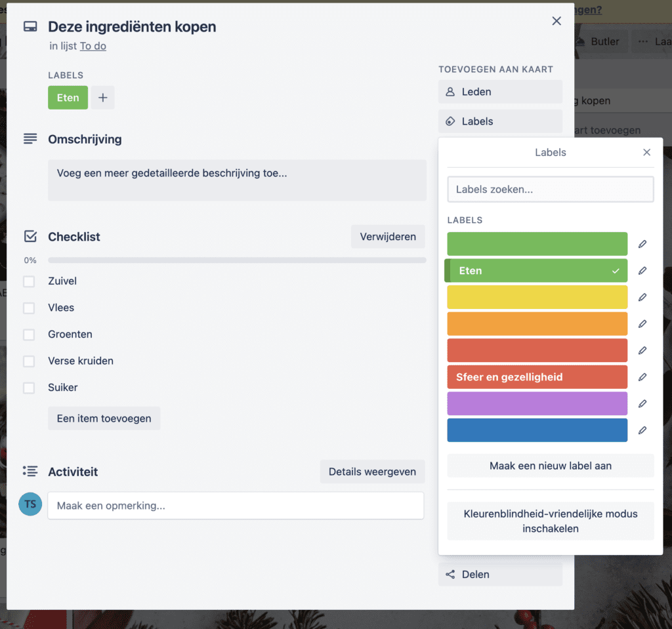Image resolution: width=672 pixels, height=629 pixels.
Task: Close the Labels popup
Action: coord(646,153)
